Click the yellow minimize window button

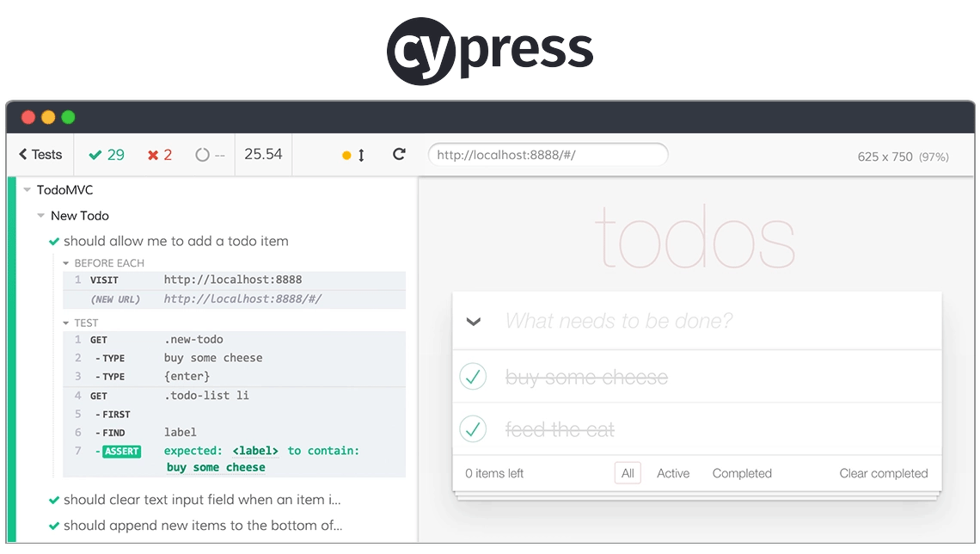[48, 117]
